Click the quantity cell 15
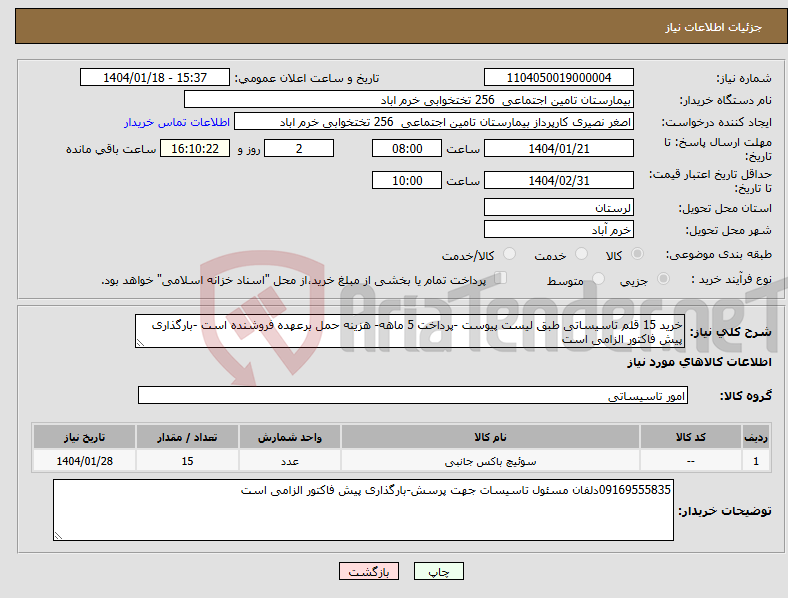 point(187,461)
